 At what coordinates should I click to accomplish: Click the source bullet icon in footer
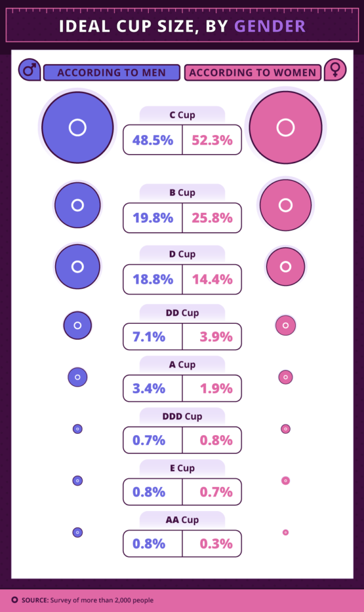pyautogui.click(x=14, y=600)
